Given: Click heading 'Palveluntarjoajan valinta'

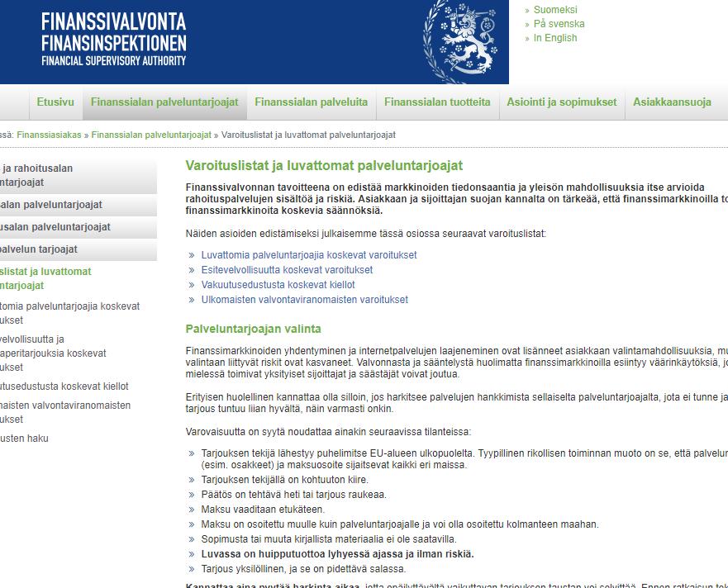Looking at the screenshot, I should pyautogui.click(x=253, y=329).
